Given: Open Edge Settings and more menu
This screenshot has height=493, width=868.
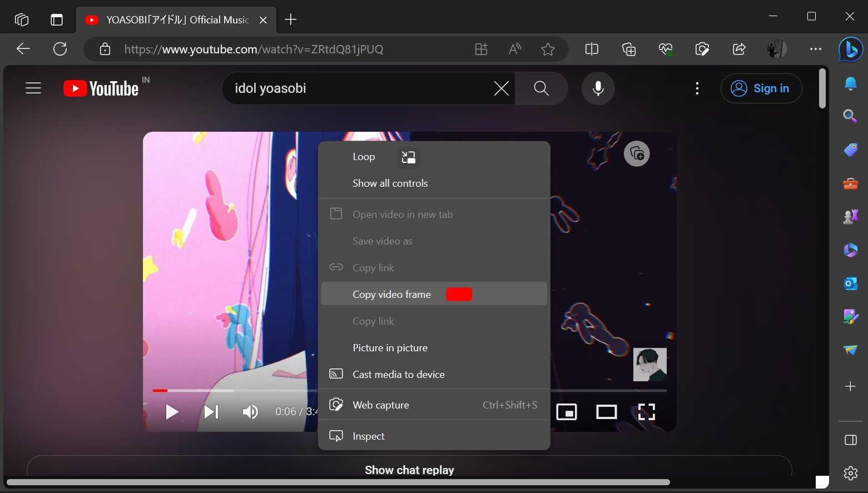Looking at the screenshot, I should click(816, 49).
